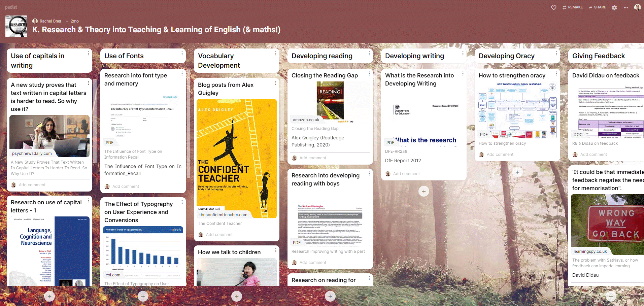The image size is (644, 306).
Task: Add comment on font type and memory post
Action: [126, 186]
